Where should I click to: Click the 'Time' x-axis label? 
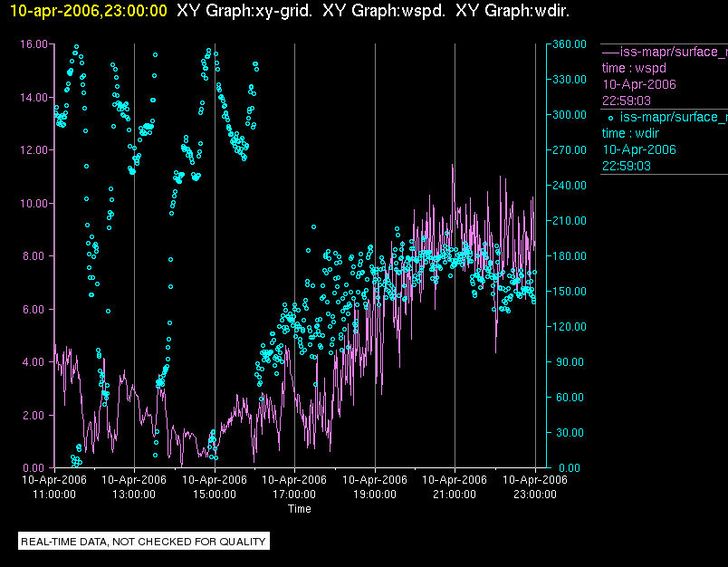[300, 509]
